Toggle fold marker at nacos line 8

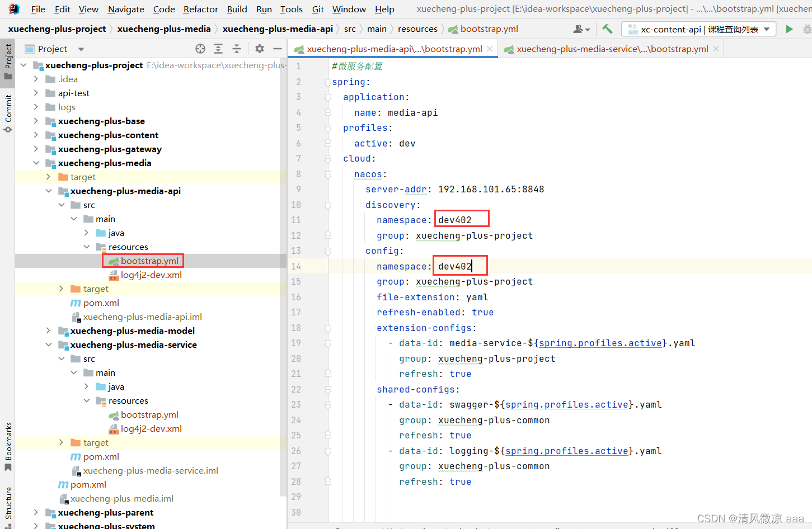(328, 174)
